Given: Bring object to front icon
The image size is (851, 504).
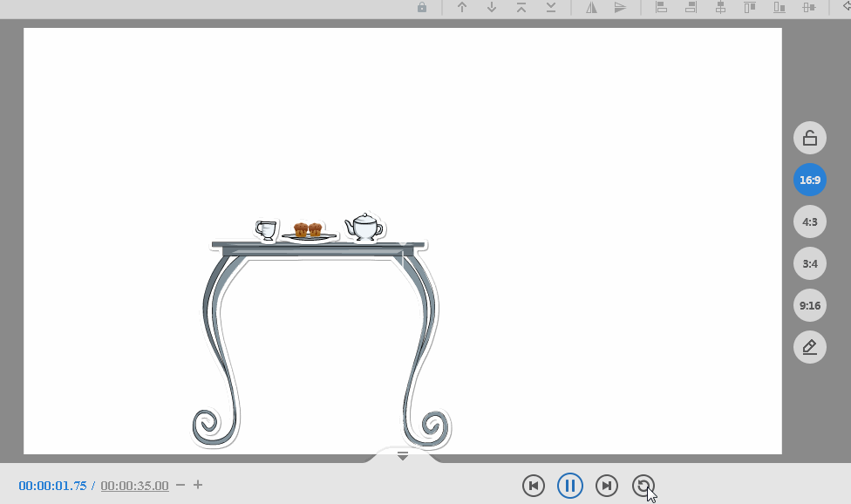Looking at the screenshot, I should pos(521,7).
